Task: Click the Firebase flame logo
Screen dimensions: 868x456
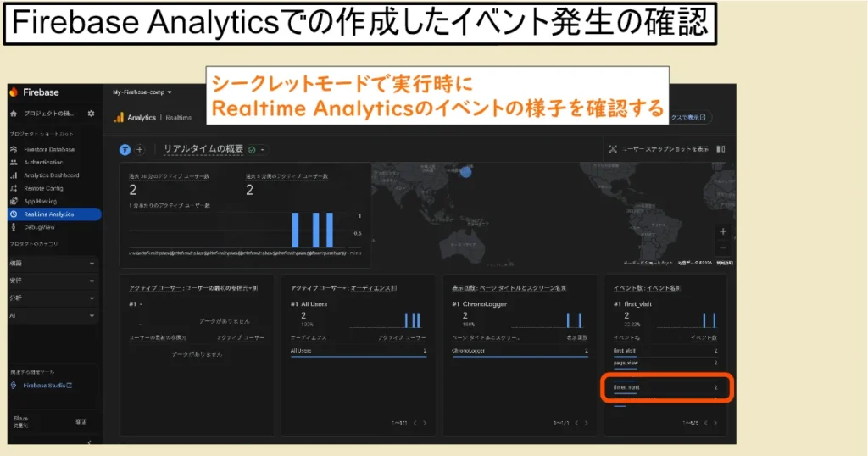Action: tap(14, 92)
